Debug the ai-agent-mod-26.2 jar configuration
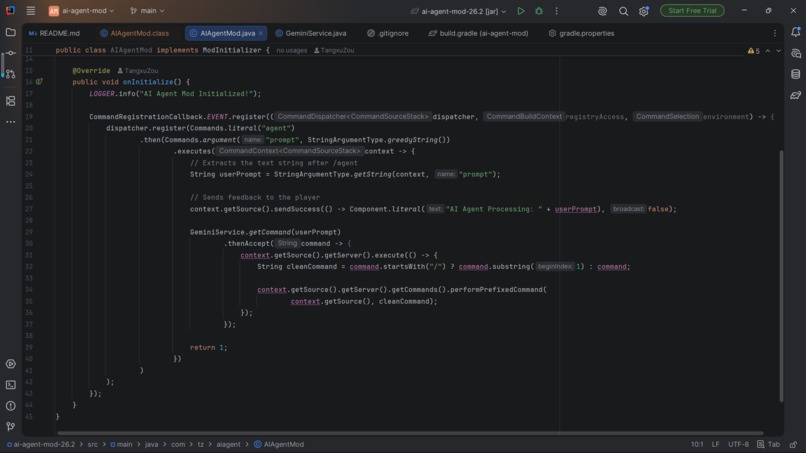Screen dimensions: 806x453 (x=539, y=11)
